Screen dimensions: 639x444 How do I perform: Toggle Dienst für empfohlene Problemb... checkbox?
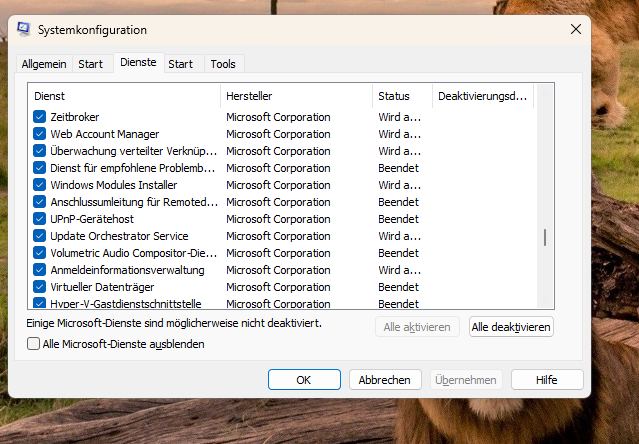[40, 168]
